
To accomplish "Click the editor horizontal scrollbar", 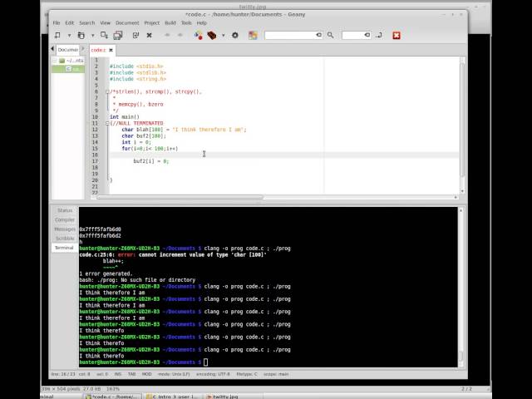I will click(180, 197).
